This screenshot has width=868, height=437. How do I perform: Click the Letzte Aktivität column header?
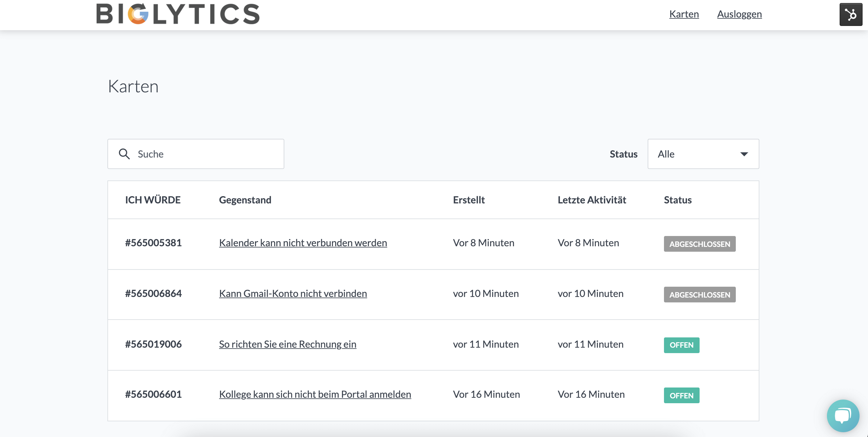(x=591, y=200)
